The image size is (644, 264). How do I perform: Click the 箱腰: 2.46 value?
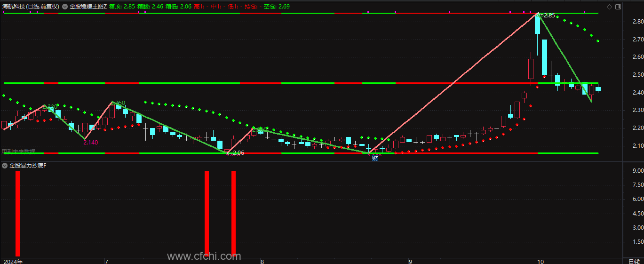pyautogui.click(x=151, y=7)
